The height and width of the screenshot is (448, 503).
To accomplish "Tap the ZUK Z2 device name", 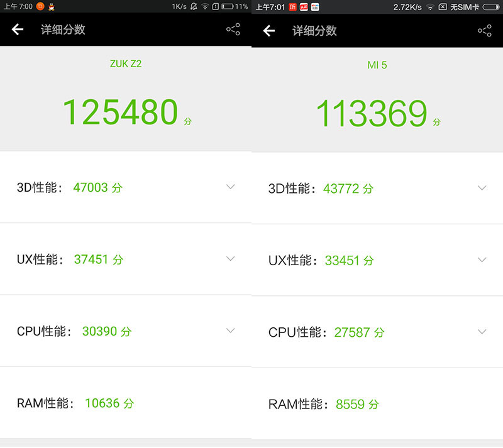I will point(126,64).
